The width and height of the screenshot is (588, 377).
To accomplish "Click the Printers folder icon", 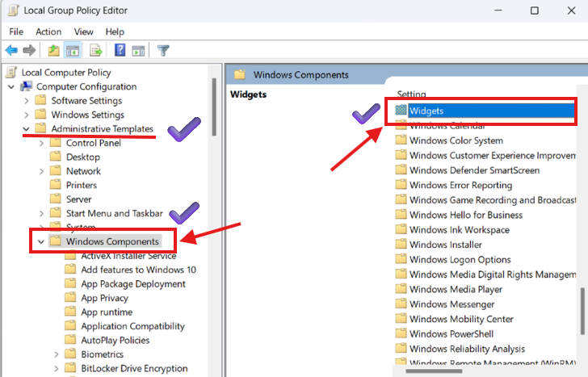I will (x=55, y=184).
